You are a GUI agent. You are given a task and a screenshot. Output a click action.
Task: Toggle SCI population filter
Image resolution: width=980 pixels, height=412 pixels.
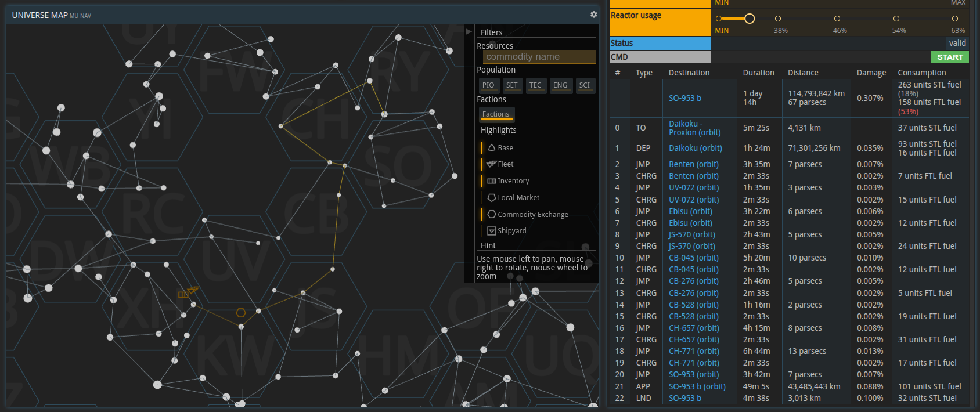(585, 85)
